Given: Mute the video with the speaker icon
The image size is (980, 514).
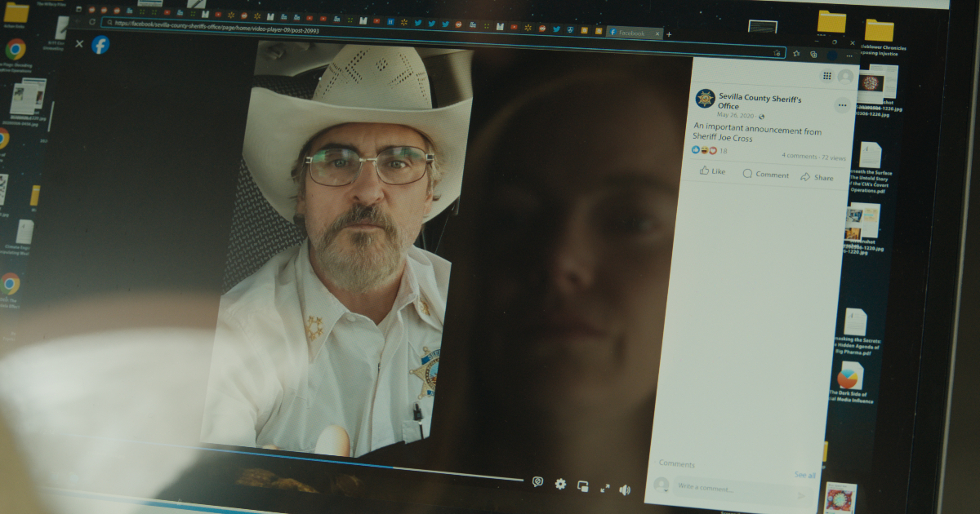Looking at the screenshot, I should (x=625, y=490).
